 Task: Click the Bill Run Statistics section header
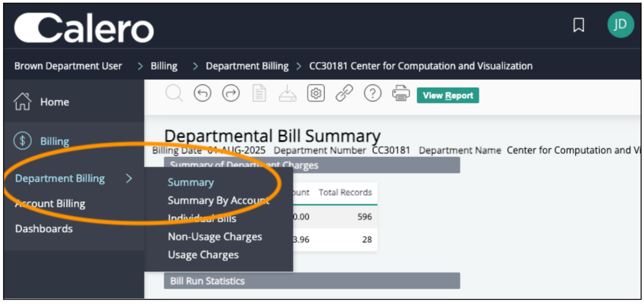click(x=312, y=281)
